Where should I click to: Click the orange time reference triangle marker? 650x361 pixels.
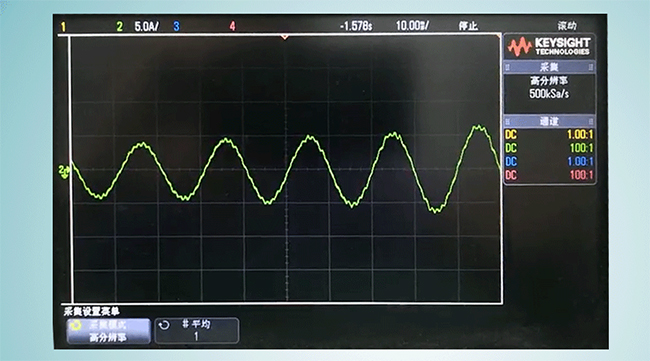coord(285,37)
